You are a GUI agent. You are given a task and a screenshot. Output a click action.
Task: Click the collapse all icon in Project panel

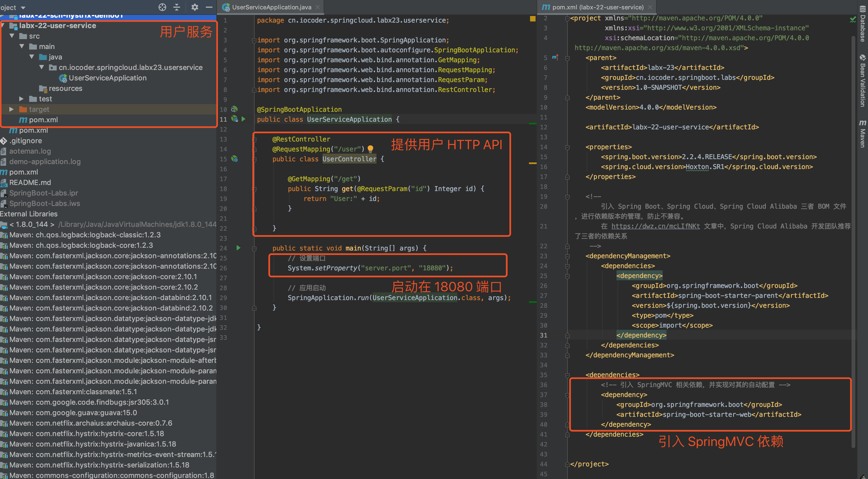click(x=177, y=7)
